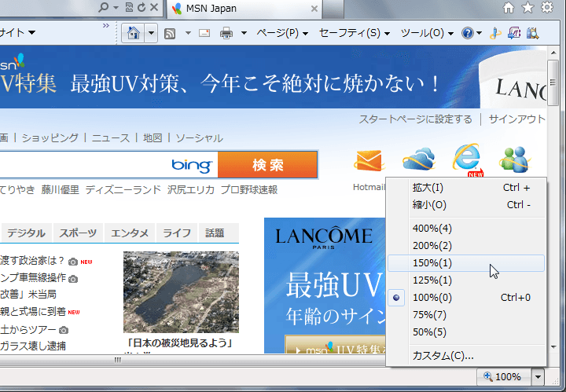Image resolution: width=566 pixels, height=392 pixels.
Task: Click the Messenger people icon
Action: click(515, 159)
